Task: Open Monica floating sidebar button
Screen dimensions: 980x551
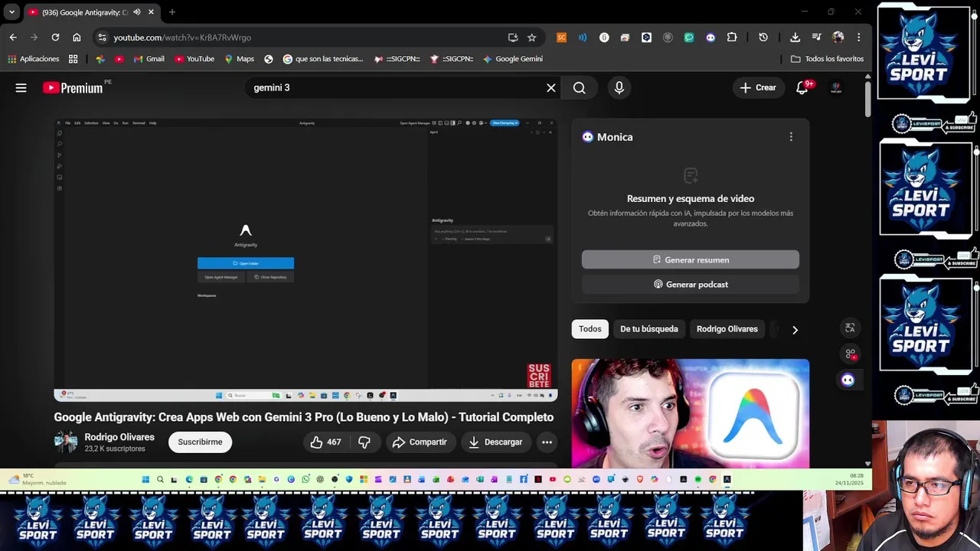Action: [x=848, y=380]
